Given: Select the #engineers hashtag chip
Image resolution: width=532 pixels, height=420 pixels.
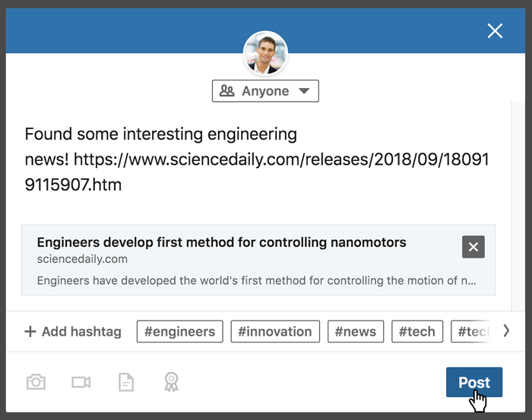Looking at the screenshot, I should [180, 331].
